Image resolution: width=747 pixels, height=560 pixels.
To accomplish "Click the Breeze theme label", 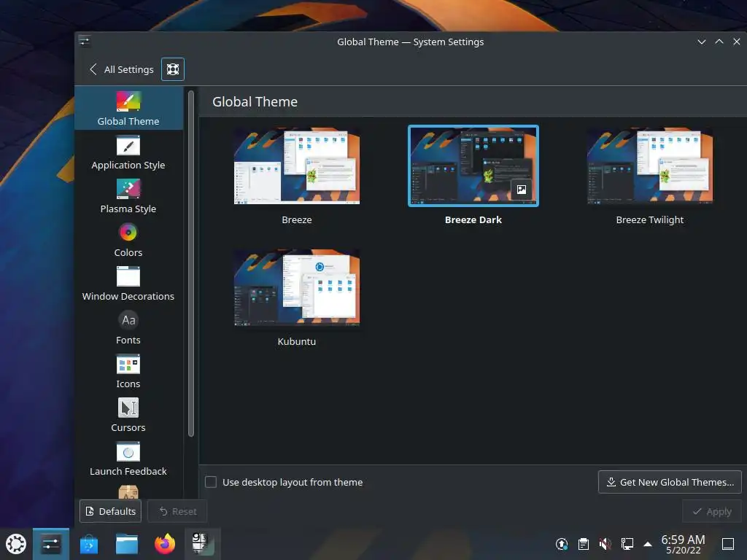I will click(297, 220).
